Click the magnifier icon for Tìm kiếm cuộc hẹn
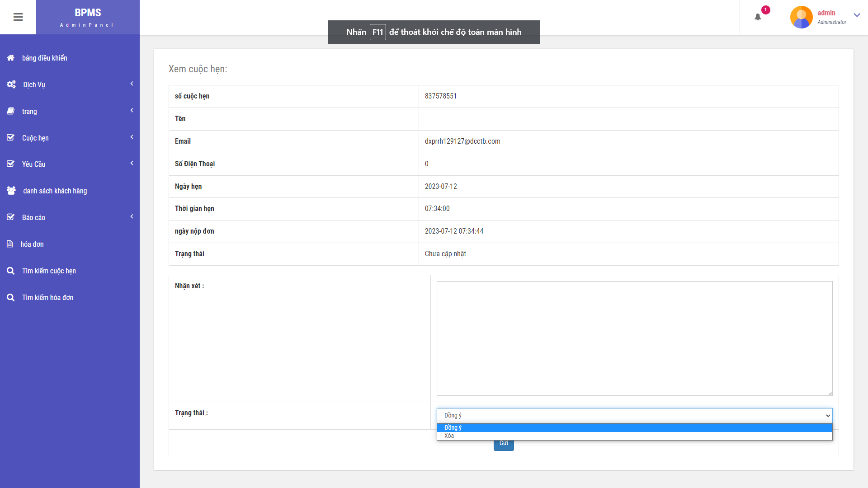 [x=11, y=271]
